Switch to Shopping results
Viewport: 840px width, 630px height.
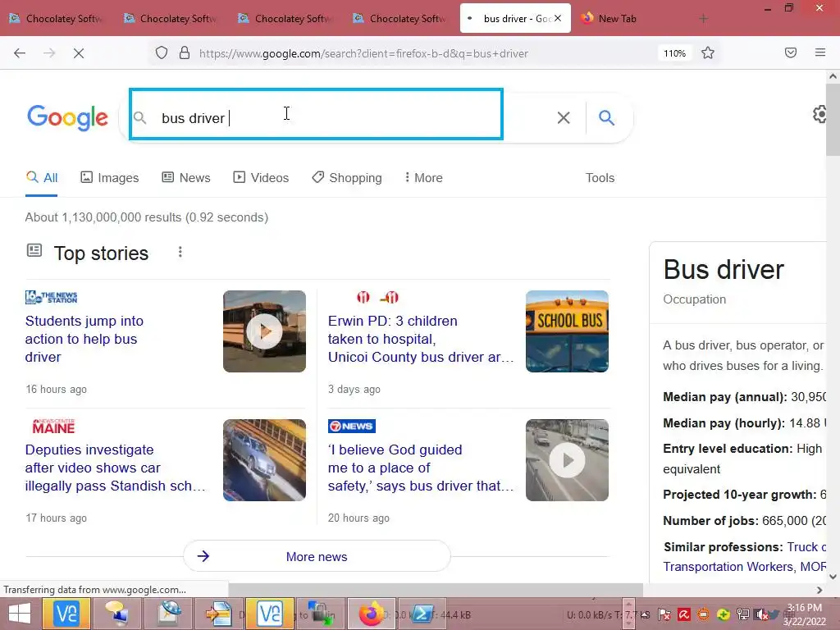tap(347, 178)
